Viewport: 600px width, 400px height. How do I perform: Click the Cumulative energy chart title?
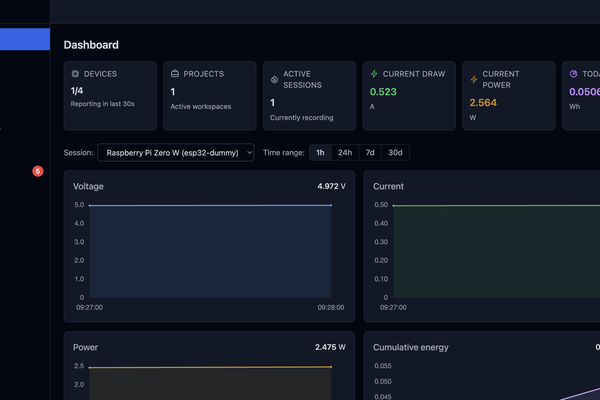411,347
